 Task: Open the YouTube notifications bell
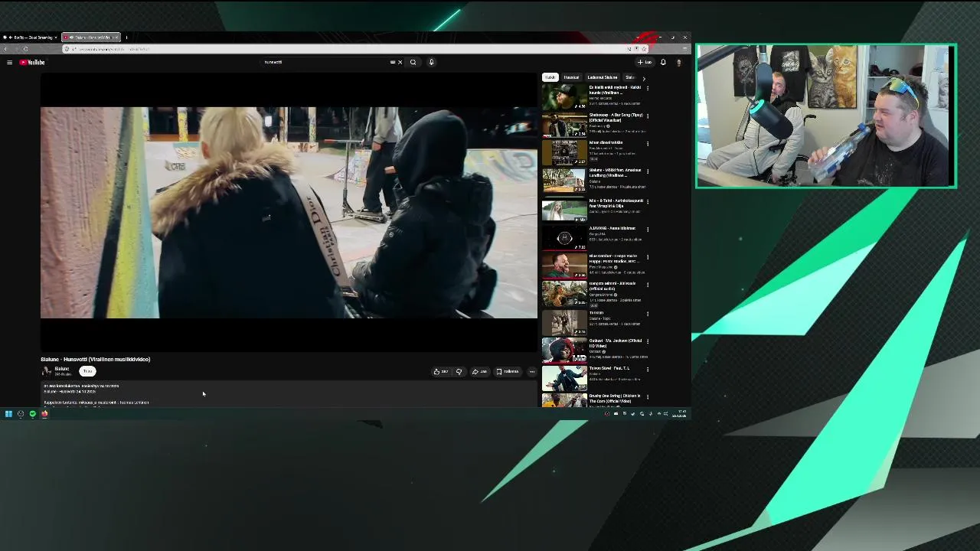663,62
